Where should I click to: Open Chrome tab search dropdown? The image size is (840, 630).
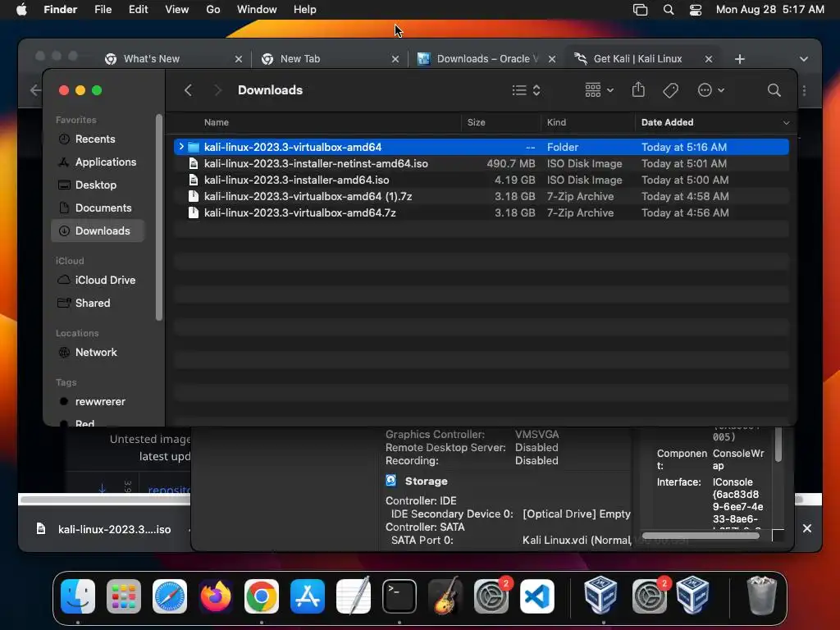(804, 59)
